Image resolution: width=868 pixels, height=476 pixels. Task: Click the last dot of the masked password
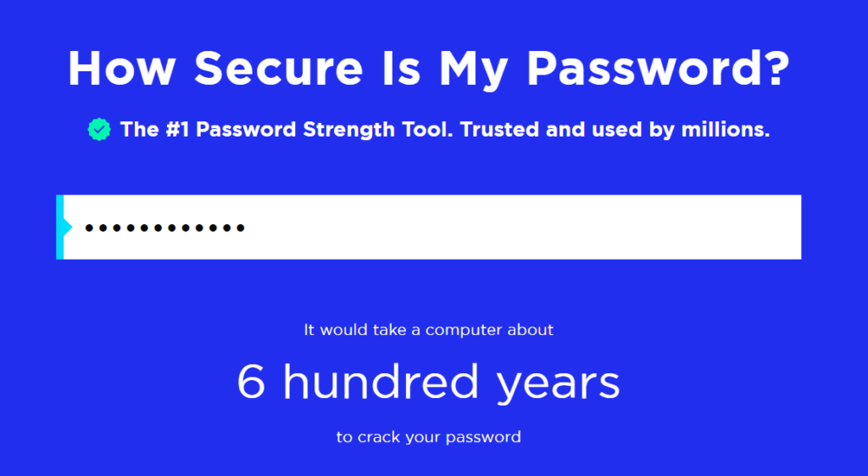(240, 227)
